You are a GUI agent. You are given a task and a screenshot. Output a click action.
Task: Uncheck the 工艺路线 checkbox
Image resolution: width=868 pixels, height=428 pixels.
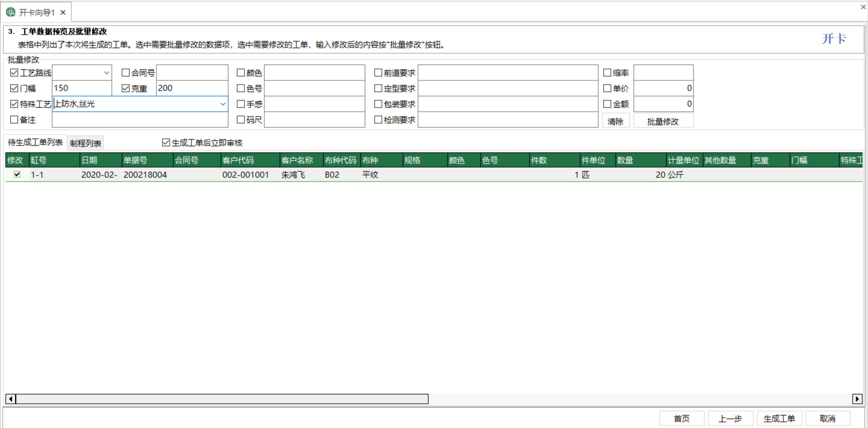pyautogui.click(x=14, y=73)
